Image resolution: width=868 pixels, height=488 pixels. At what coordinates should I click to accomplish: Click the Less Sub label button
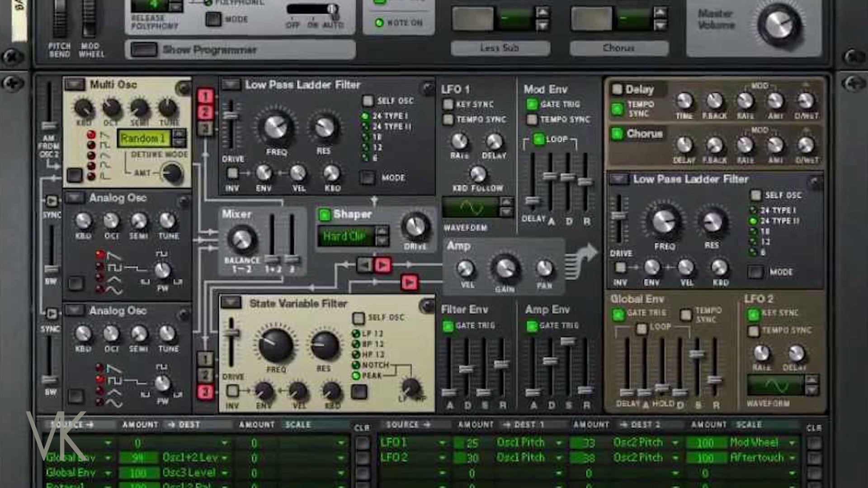(x=500, y=48)
